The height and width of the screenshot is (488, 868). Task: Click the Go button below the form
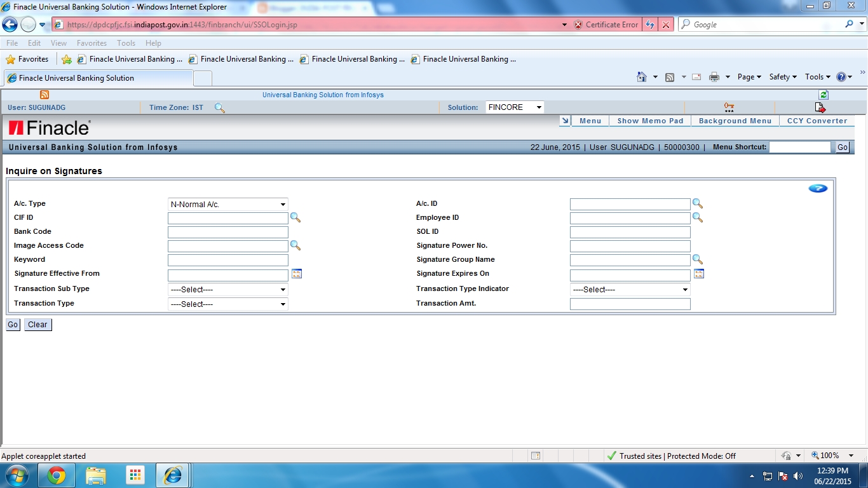pos(13,325)
